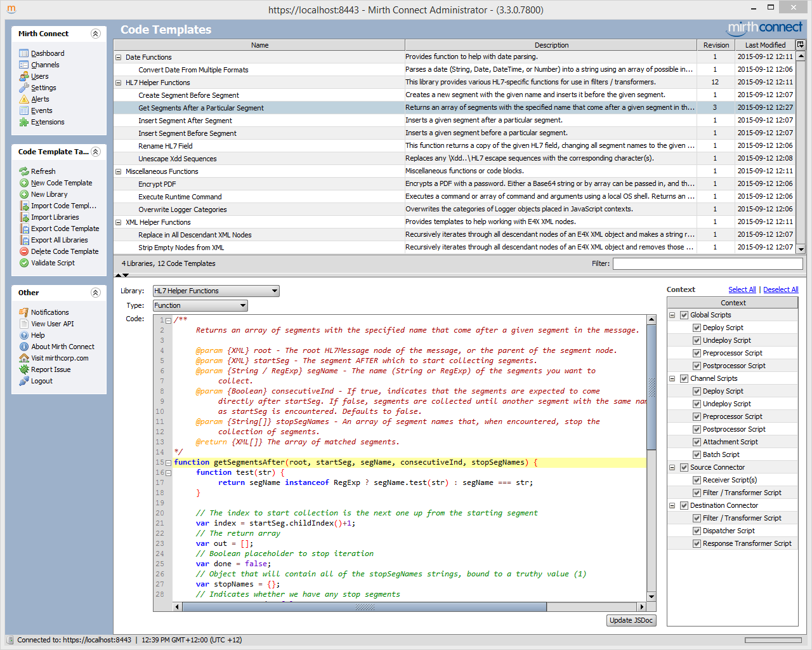Toggle the Source Connector checkbox

click(x=684, y=467)
